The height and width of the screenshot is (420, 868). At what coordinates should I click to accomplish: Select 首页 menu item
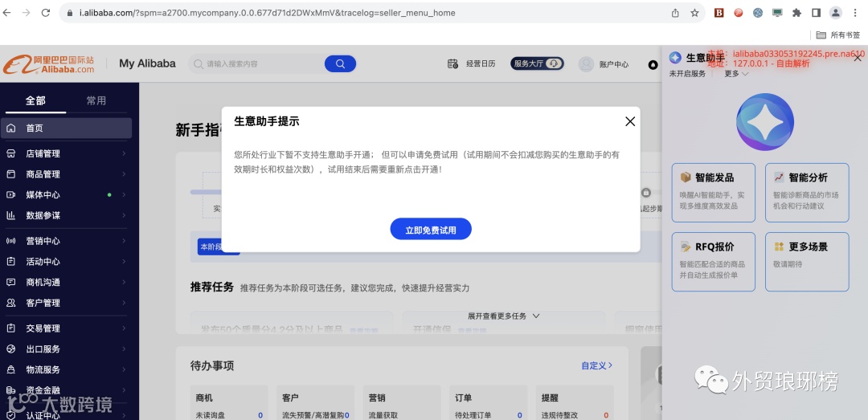coord(67,128)
